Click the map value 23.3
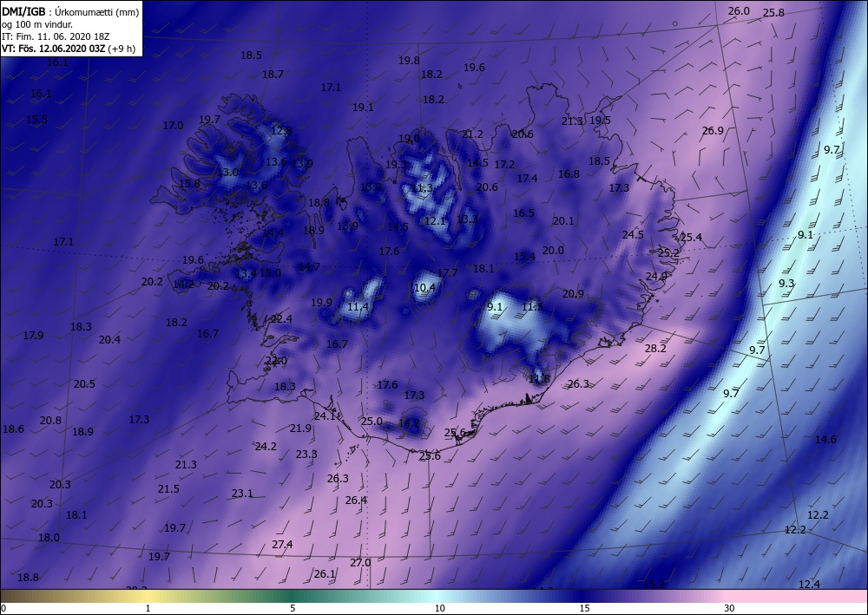868x615 pixels. click(306, 454)
